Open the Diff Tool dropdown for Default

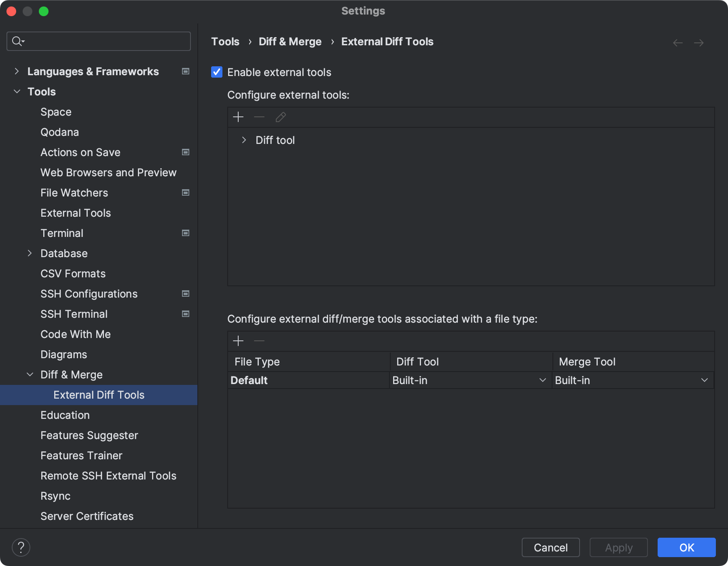click(542, 380)
